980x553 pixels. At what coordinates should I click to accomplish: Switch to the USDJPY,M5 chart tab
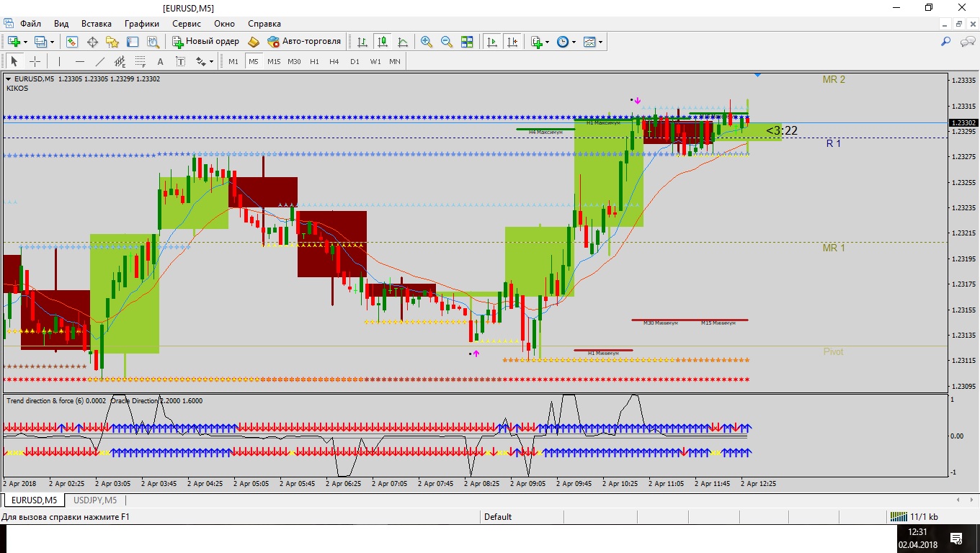[x=95, y=500]
